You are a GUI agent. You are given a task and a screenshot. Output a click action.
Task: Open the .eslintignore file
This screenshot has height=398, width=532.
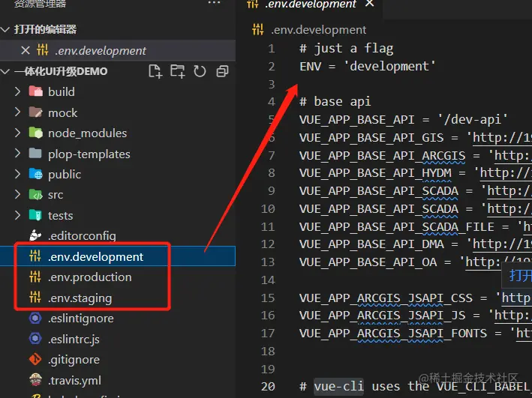tap(81, 319)
